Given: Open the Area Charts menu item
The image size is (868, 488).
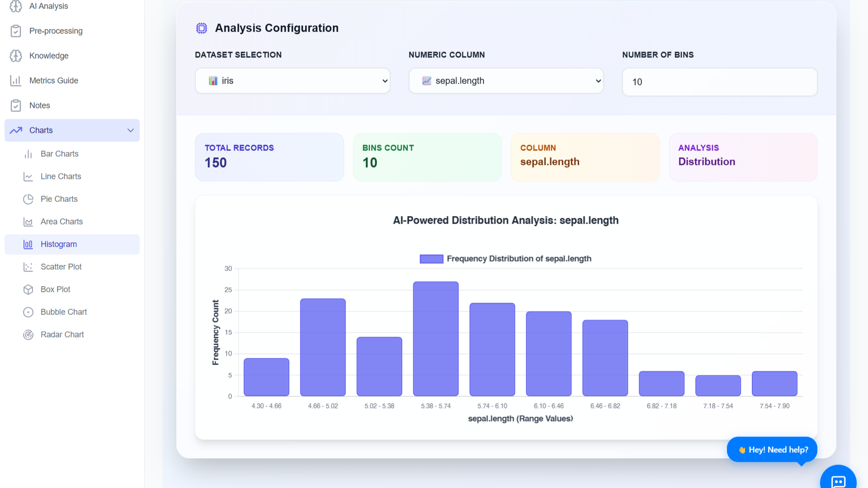Looking at the screenshot, I should [61, 222].
